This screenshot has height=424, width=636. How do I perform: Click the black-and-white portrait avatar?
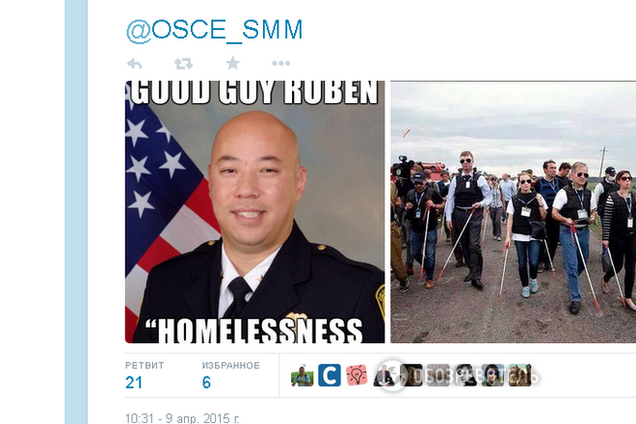[x=465, y=375]
